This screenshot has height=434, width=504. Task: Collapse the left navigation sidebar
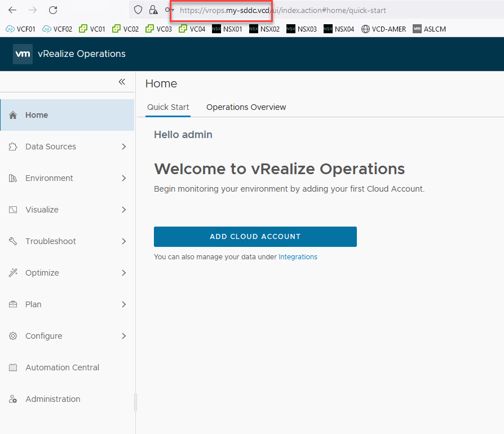click(x=122, y=82)
